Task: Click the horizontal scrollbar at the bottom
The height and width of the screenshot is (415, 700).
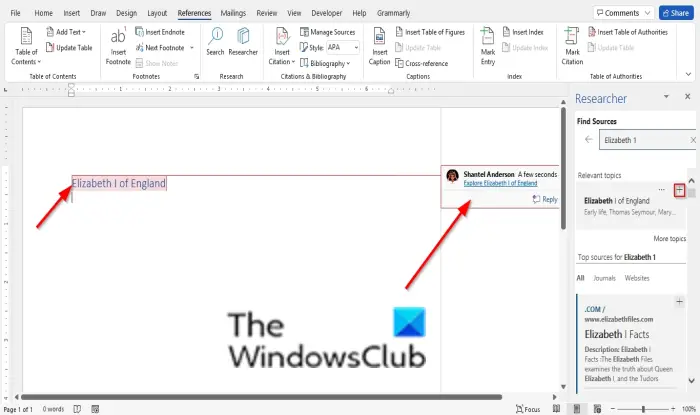Action: (262, 397)
